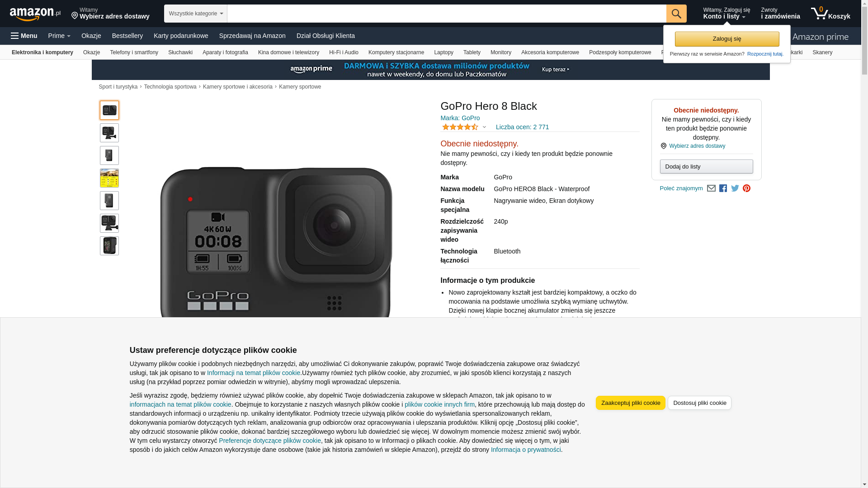Open the Bestsellery nav item

pyautogui.click(x=127, y=36)
